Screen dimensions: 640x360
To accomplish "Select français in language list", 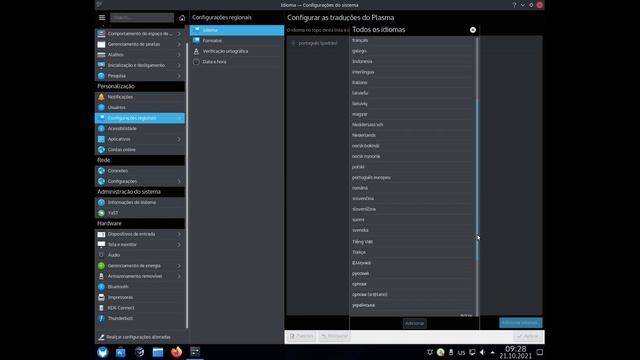I will coord(412,40).
